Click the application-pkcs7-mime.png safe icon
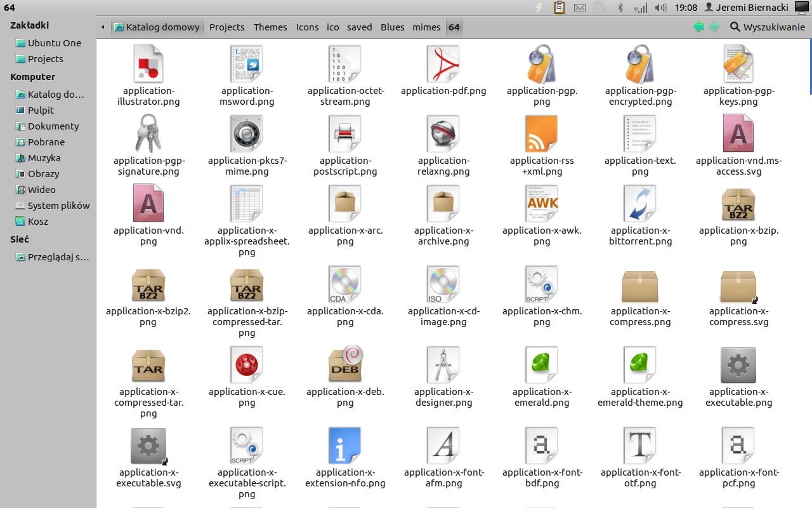812x508 pixels. pyautogui.click(x=247, y=133)
